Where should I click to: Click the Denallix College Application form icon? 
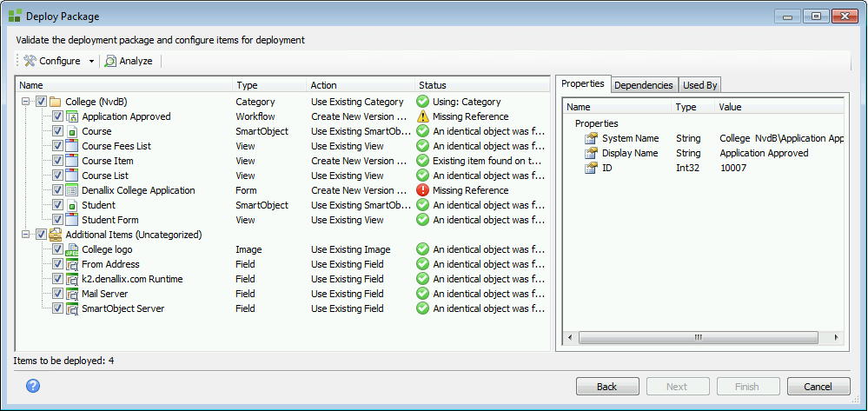coord(73,190)
